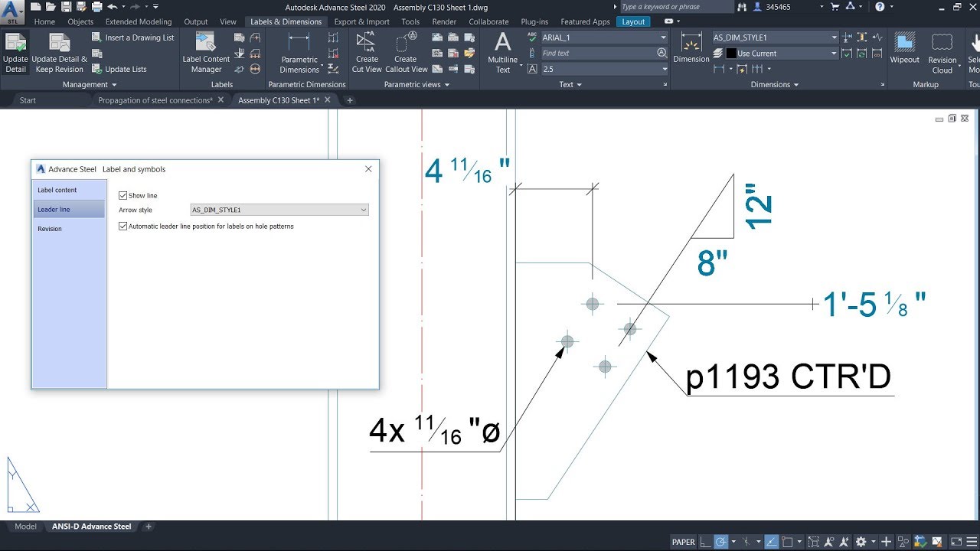Open the Arrow style dropdown in the dialog
This screenshot has height=551, width=980.
[x=365, y=210]
